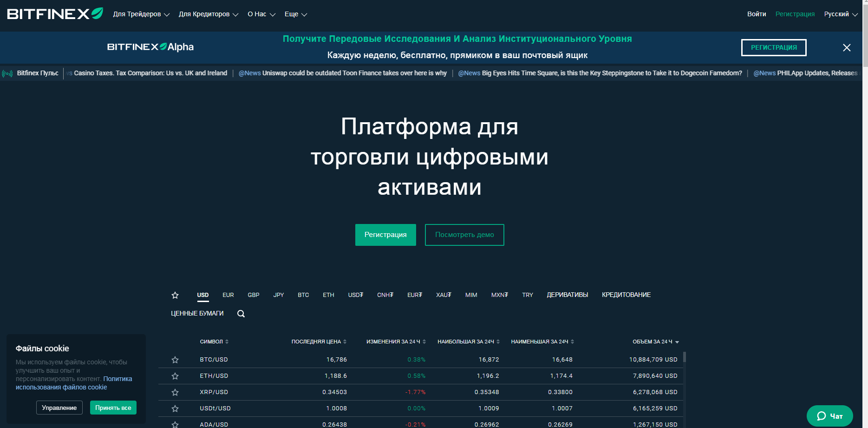Sort table by НАИБОЛЬШАЯ ЗА 24Ч
The height and width of the screenshot is (428, 868).
(x=468, y=342)
